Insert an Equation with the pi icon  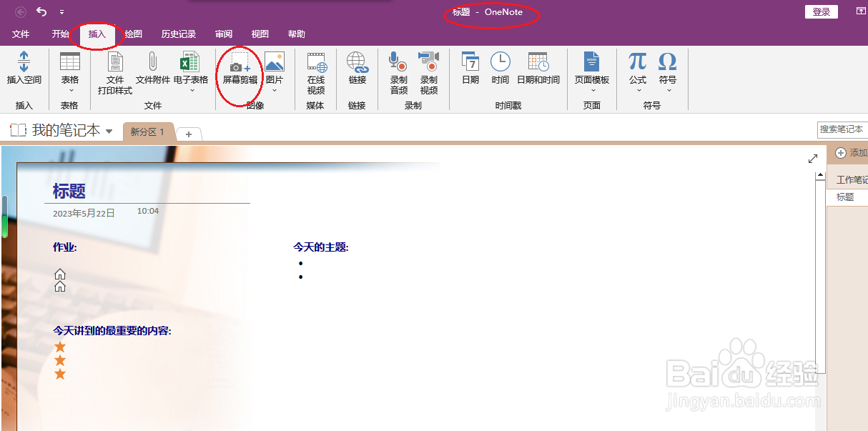(x=637, y=61)
